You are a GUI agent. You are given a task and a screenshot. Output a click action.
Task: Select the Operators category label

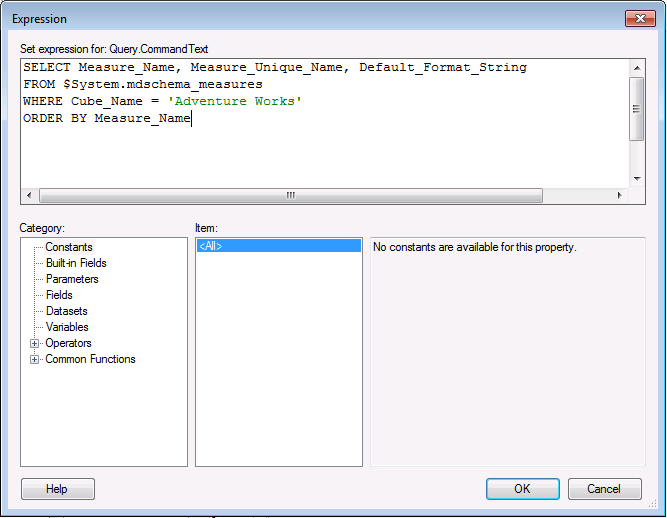tap(68, 343)
